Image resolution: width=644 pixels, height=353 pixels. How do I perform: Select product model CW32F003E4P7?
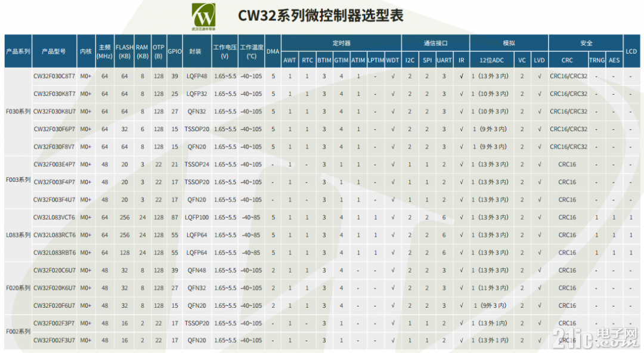coord(54,165)
